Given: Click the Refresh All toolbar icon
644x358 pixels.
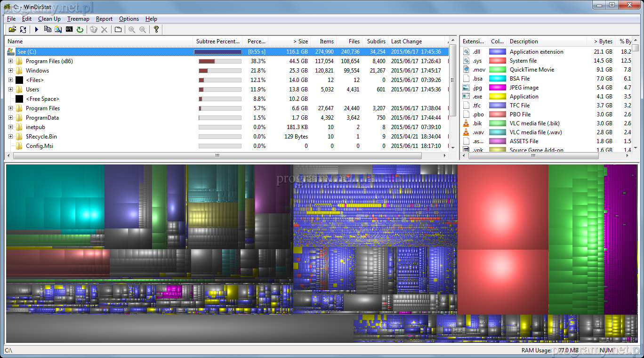Looking at the screenshot, I should click(x=23, y=30).
